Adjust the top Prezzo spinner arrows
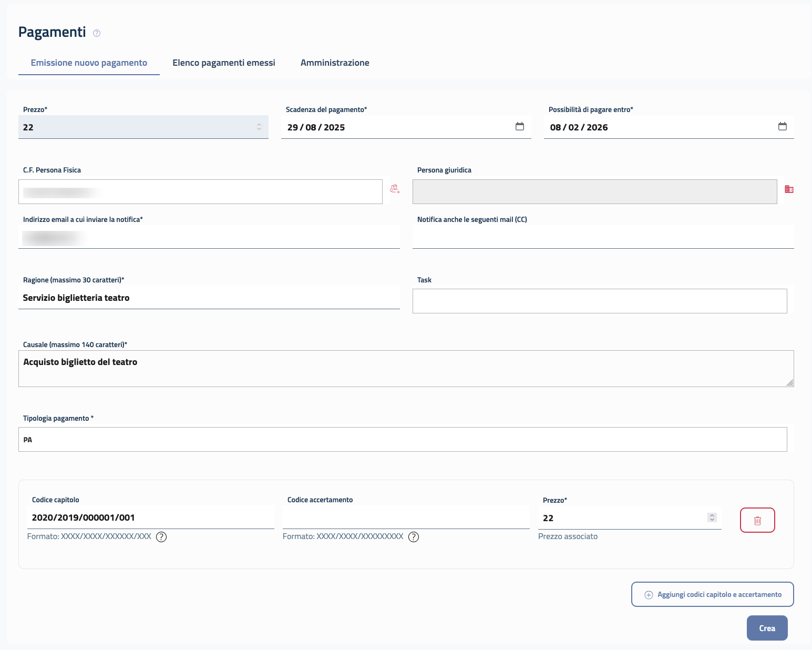The width and height of the screenshot is (812, 650). [x=259, y=127]
